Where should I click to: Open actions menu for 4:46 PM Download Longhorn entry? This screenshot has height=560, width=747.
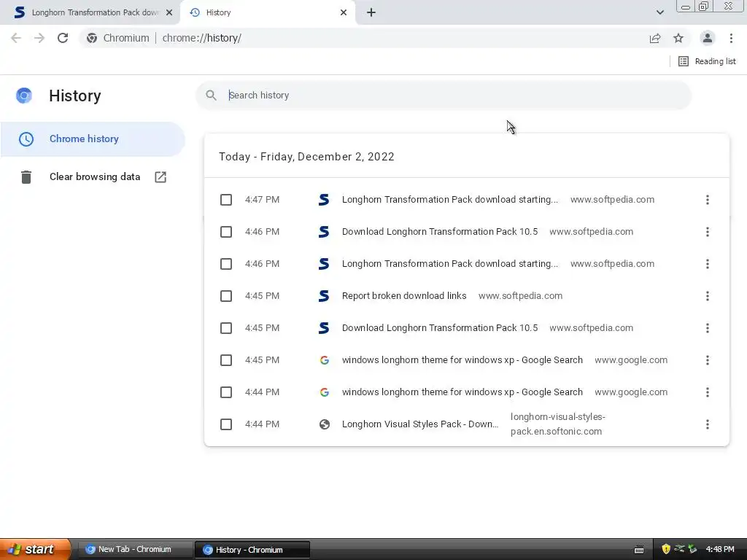click(x=708, y=232)
